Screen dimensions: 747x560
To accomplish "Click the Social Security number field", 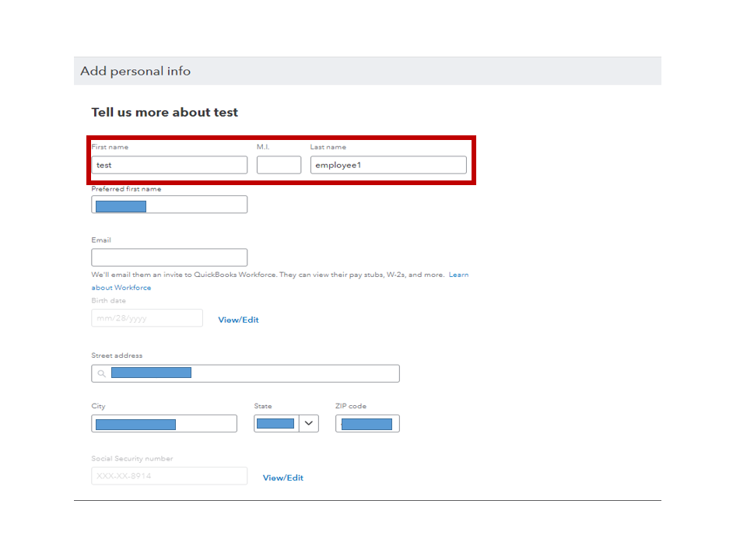I will [x=170, y=476].
